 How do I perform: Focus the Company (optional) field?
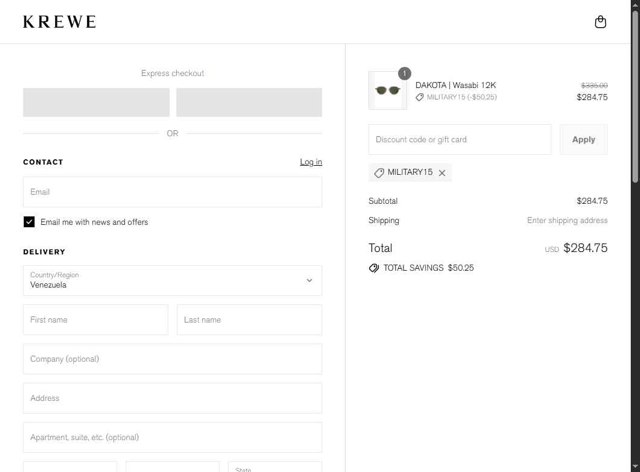(x=172, y=359)
